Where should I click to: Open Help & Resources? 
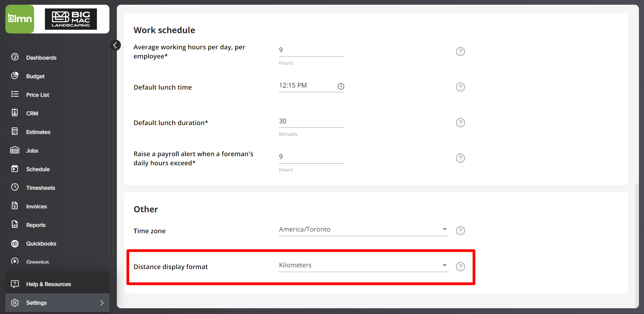(x=49, y=284)
